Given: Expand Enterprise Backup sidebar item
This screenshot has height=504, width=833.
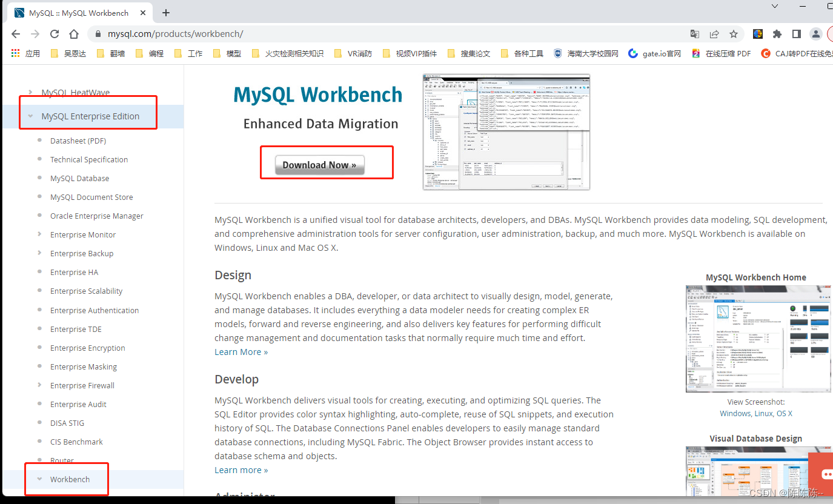Looking at the screenshot, I should [39, 253].
